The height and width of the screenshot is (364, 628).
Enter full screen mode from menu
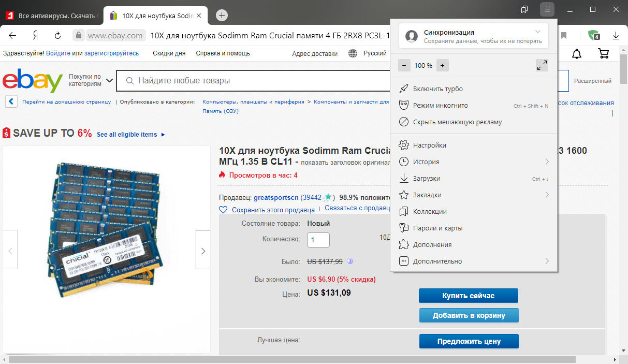542,65
